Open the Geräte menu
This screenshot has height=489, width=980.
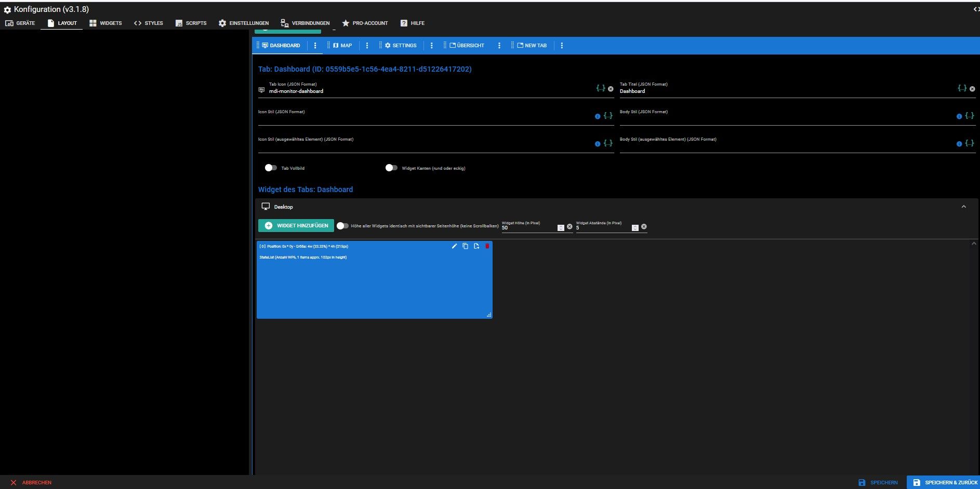20,23
